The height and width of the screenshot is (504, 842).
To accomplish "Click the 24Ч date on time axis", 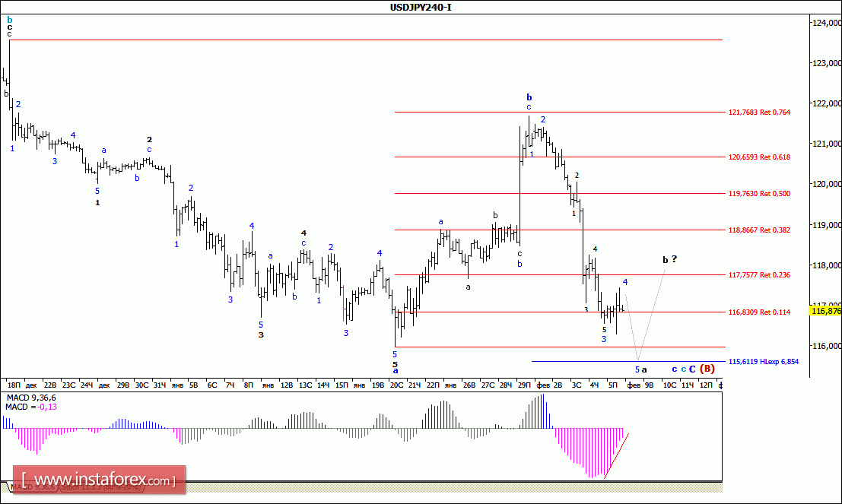I will 87,385.
